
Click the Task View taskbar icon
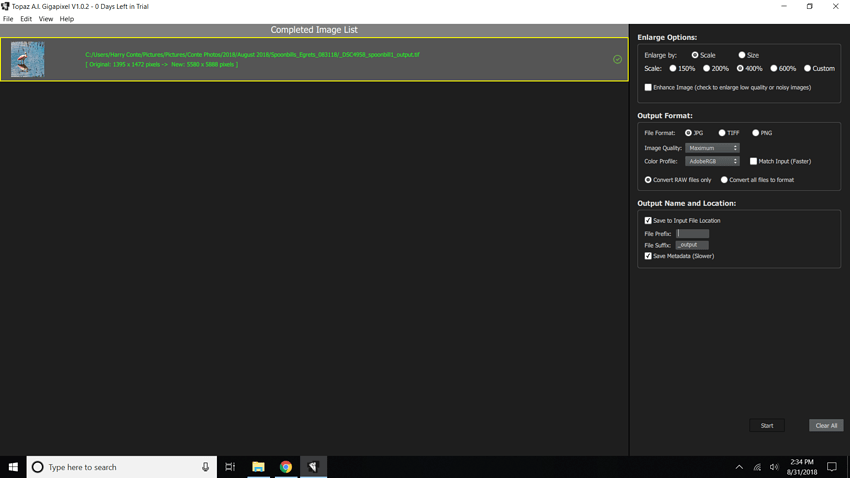coord(230,467)
